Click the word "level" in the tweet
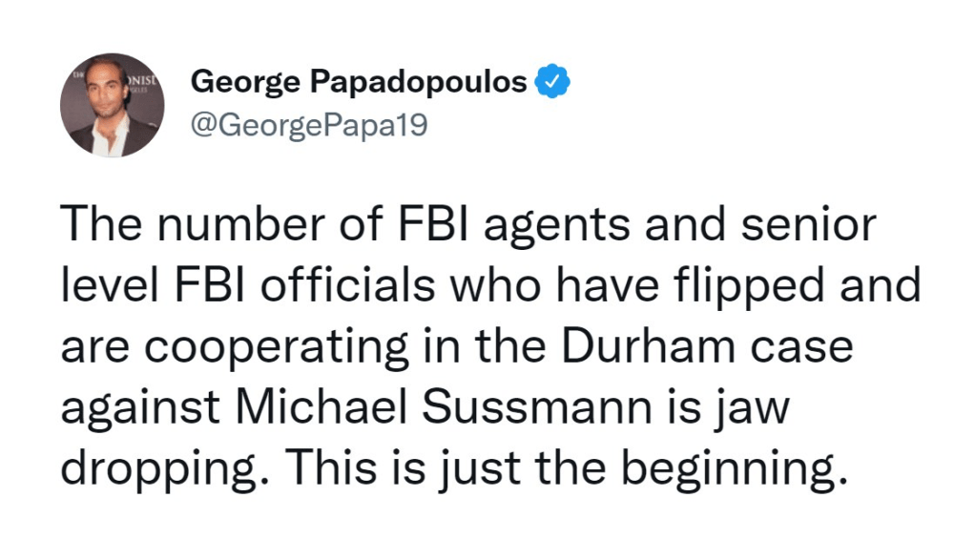Viewport: 975px width, 560px height. [x=104, y=286]
